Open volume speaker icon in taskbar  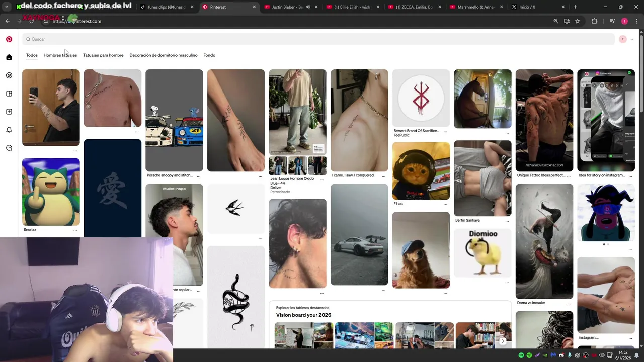pos(601,355)
